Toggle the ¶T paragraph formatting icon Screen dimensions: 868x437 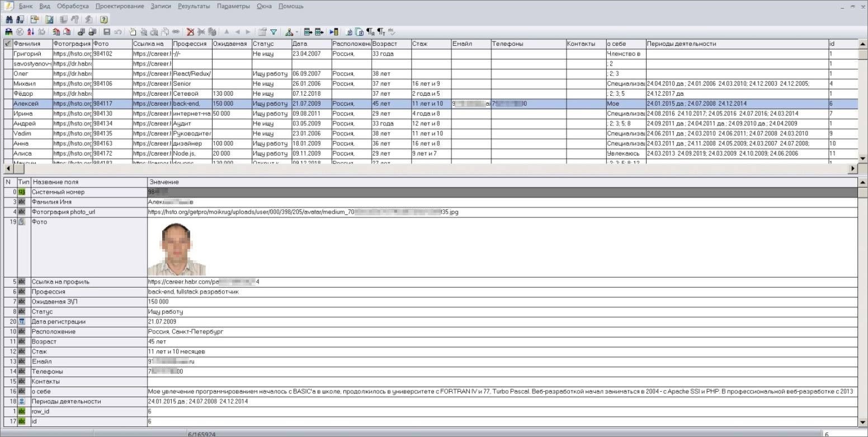381,32
